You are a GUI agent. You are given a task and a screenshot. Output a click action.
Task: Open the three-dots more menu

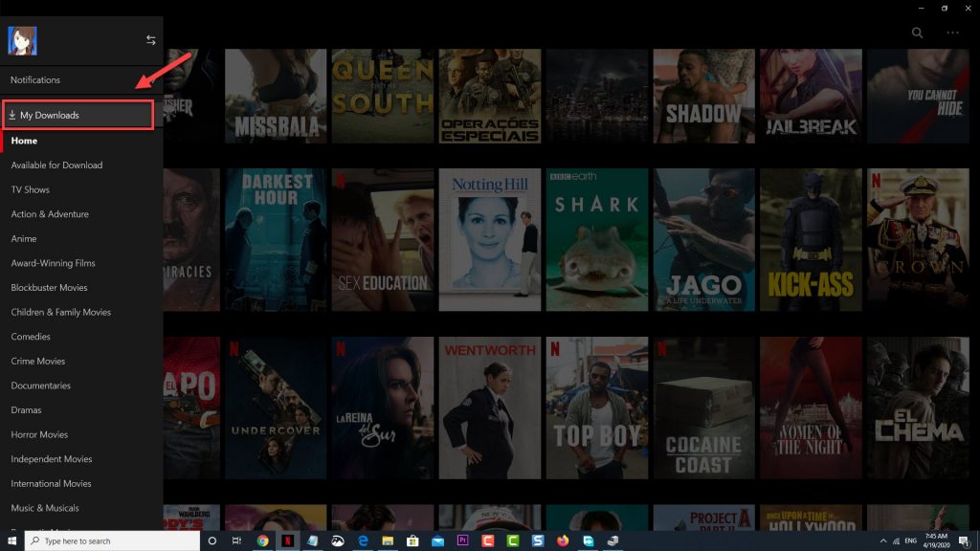952,33
